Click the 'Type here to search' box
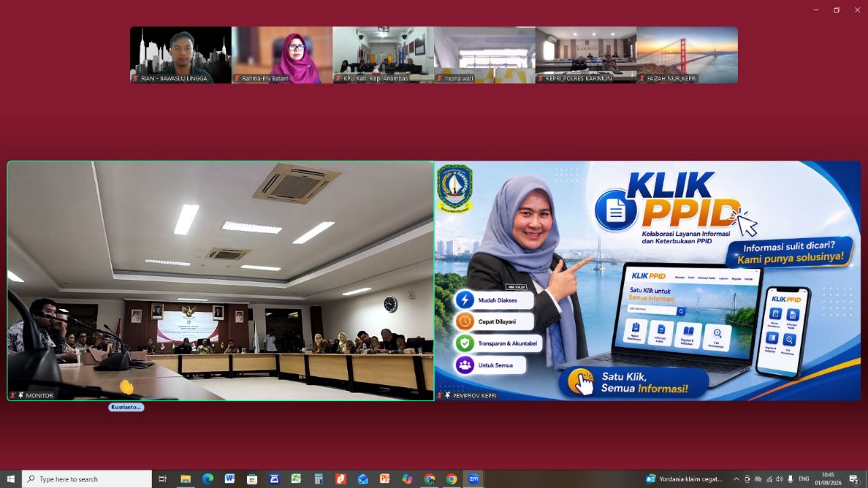This screenshot has width=868, height=488. click(87, 479)
